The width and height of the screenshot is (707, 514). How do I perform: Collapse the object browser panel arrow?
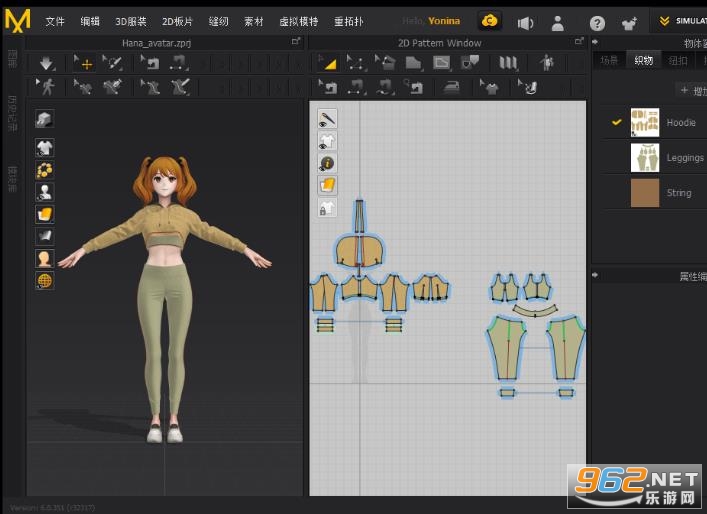click(595, 42)
